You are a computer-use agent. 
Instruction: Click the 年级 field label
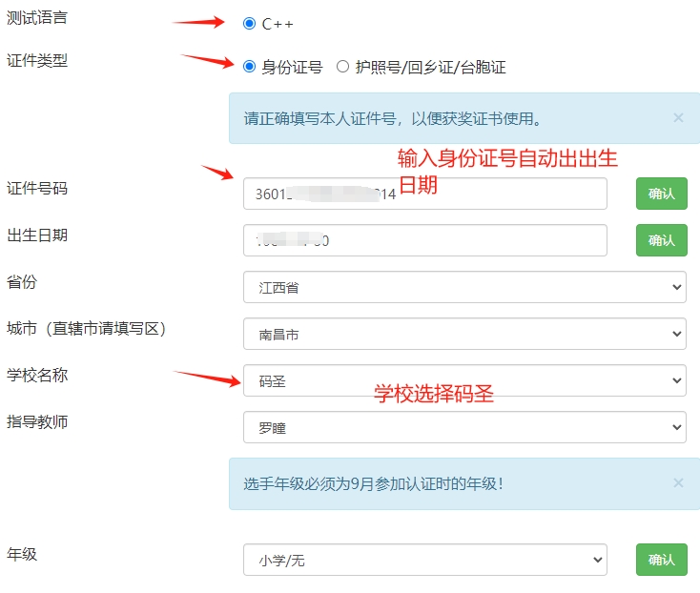22,554
